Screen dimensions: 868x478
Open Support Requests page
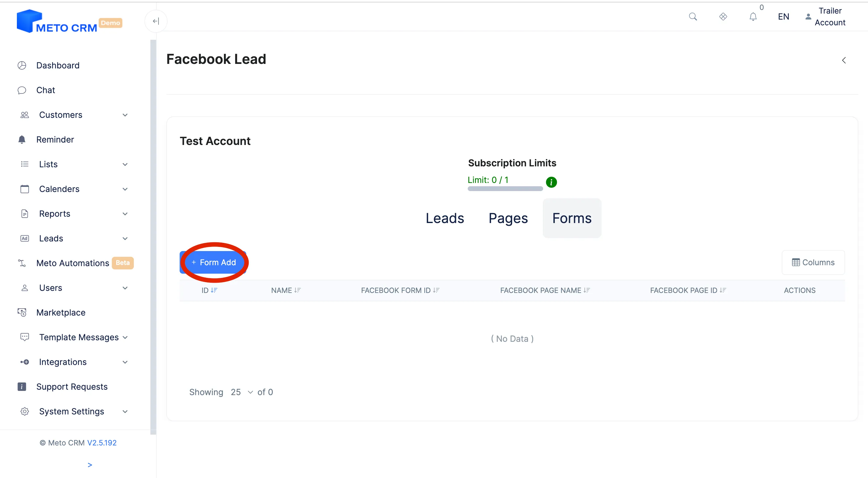point(72,387)
